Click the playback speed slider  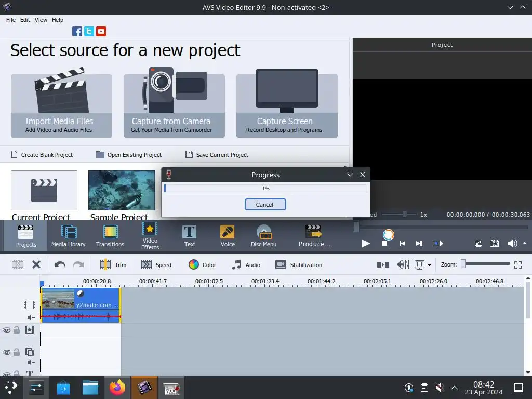400,215
